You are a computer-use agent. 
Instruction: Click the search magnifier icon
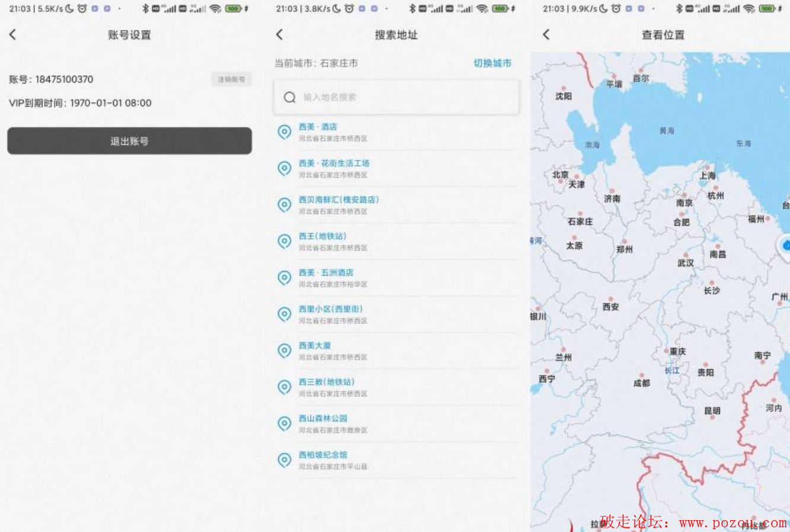coord(290,97)
